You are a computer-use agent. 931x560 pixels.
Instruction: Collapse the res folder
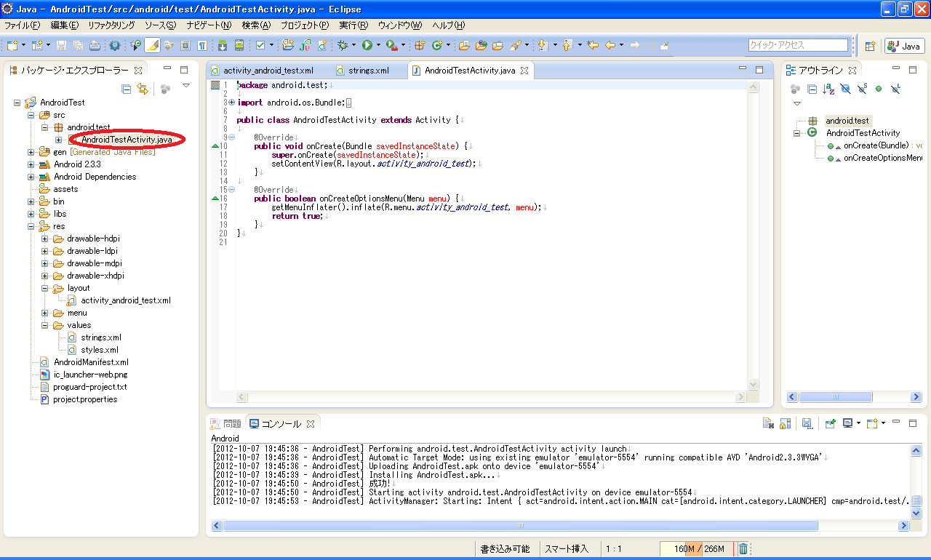(31, 226)
